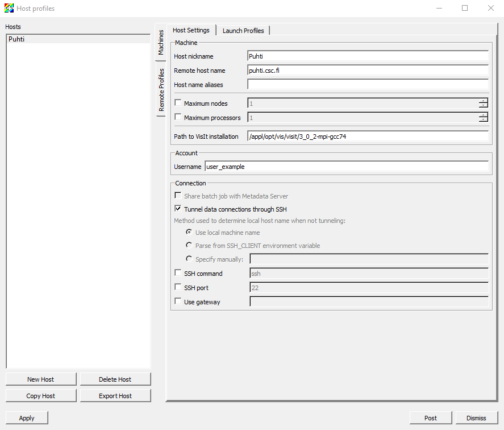Select Parse from SSH_CLIENT environment variable
This screenshot has height=430, width=504.
click(189, 246)
